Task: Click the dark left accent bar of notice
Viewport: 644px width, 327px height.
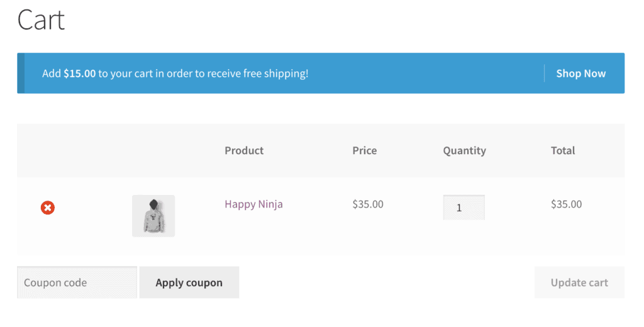Action: pyautogui.click(x=21, y=74)
